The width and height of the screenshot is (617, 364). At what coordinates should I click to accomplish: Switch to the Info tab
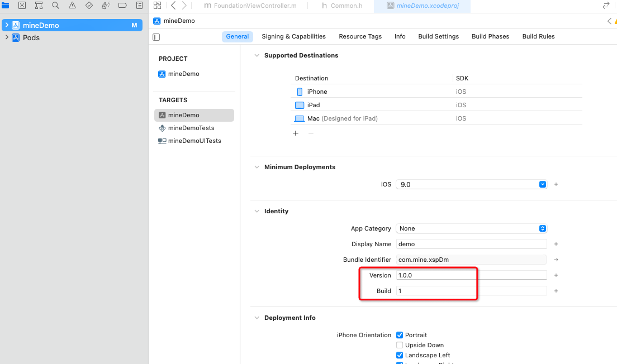pyautogui.click(x=400, y=36)
